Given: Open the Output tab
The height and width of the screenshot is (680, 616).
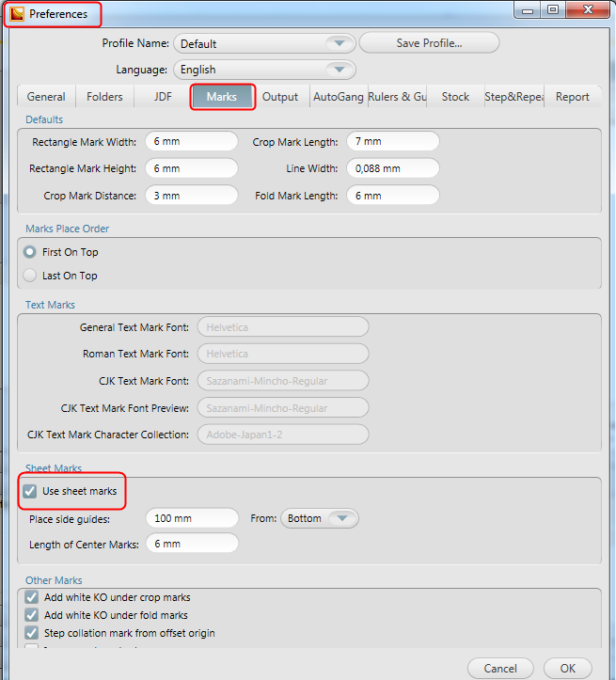Looking at the screenshot, I should click(x=280, y=97).
